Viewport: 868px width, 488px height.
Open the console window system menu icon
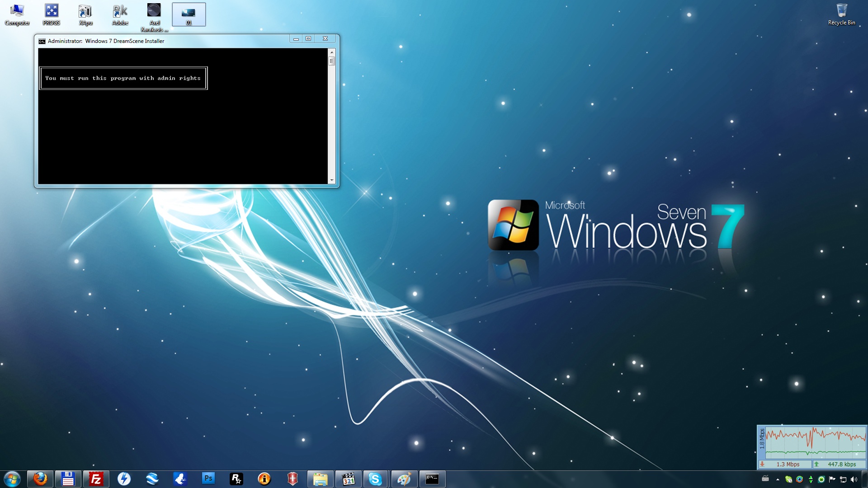click(42, 41)
